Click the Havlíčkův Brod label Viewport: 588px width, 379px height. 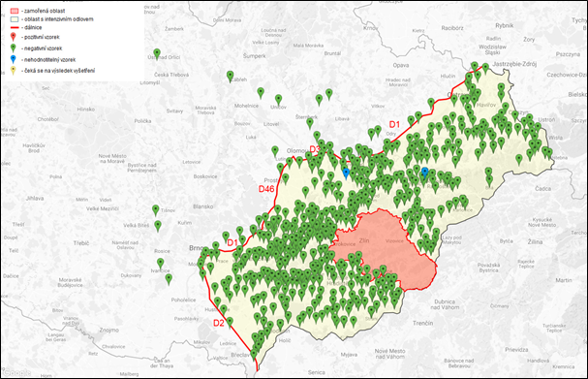[x=34, y=148]
